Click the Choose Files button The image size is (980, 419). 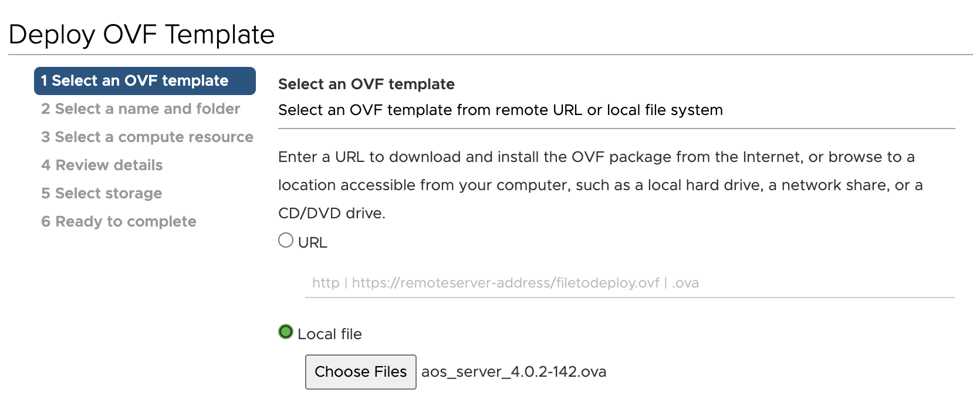[360, 371]
